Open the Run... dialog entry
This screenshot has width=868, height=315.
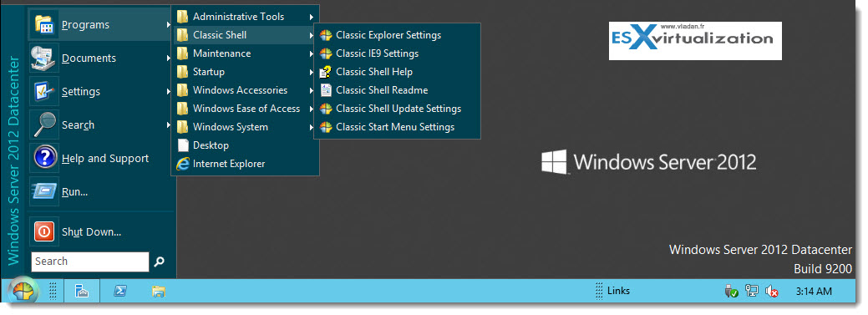(101, 192)
